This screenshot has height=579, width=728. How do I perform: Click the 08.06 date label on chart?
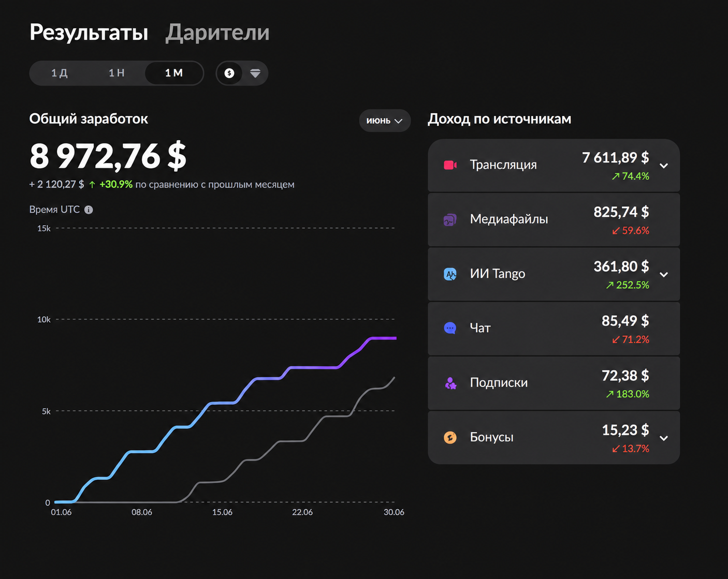tap(142, 512)
